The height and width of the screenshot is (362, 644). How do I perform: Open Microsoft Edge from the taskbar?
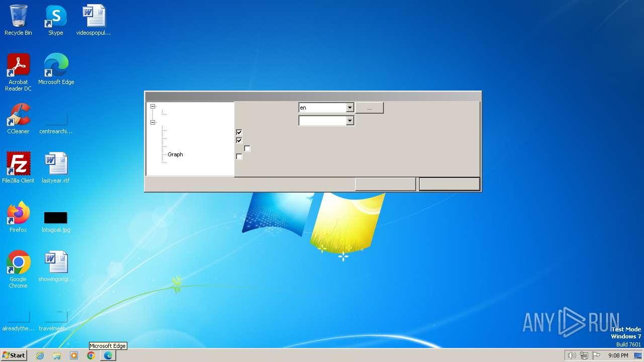pos(108,355)
